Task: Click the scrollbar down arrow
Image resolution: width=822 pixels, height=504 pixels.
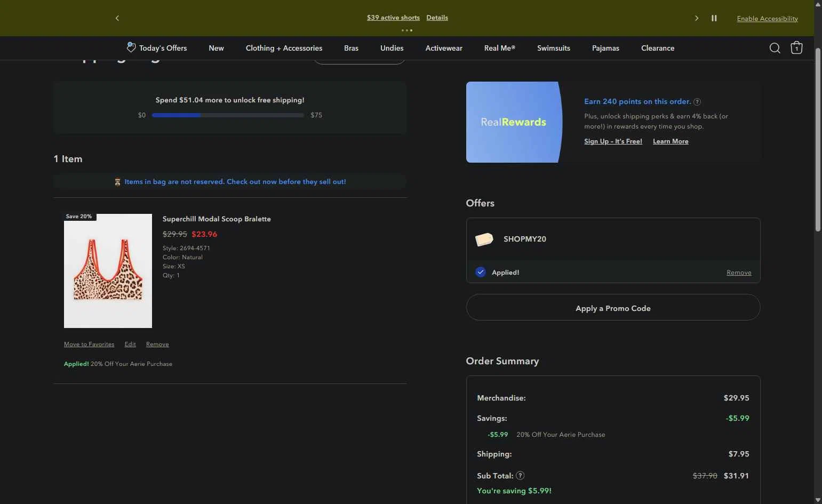Action: pyautogui.click(x=818, y=500)
